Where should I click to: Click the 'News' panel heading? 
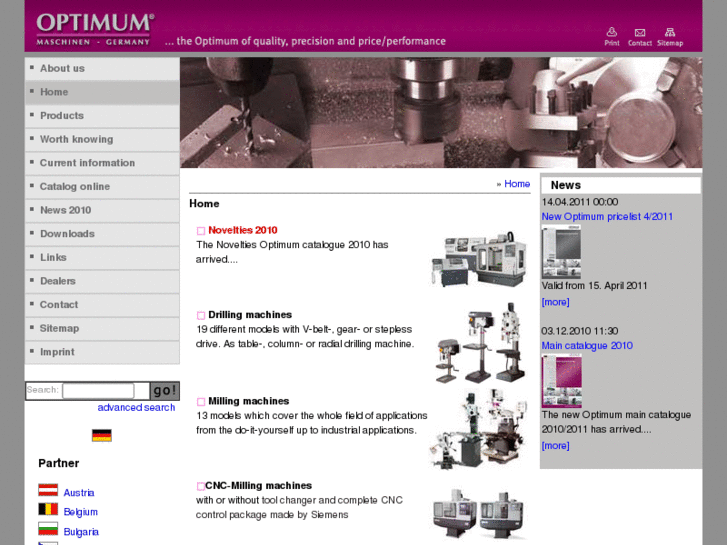[566, 185]
